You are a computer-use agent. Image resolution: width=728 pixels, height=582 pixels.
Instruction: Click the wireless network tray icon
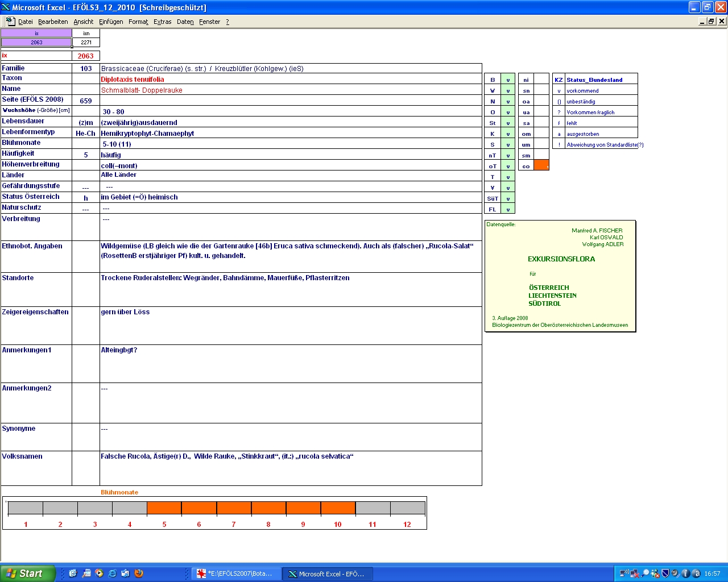624,573
